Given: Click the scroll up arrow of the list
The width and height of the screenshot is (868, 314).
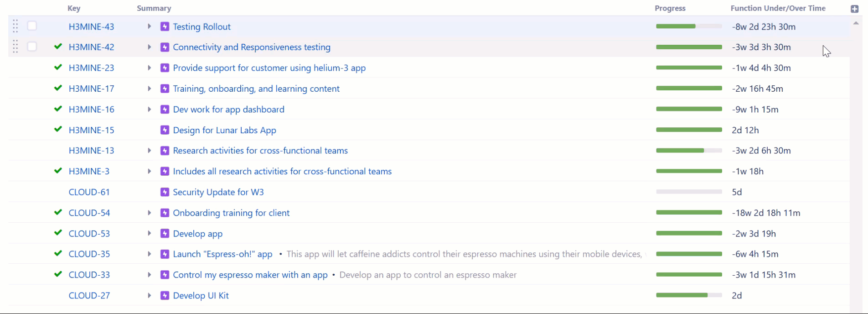Looking at the screenshot, I should pyautogui.click(x=855, y=23).
